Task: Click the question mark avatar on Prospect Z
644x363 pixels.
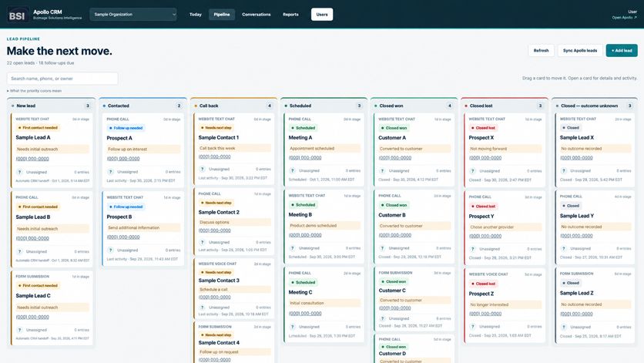Action: 473,327
